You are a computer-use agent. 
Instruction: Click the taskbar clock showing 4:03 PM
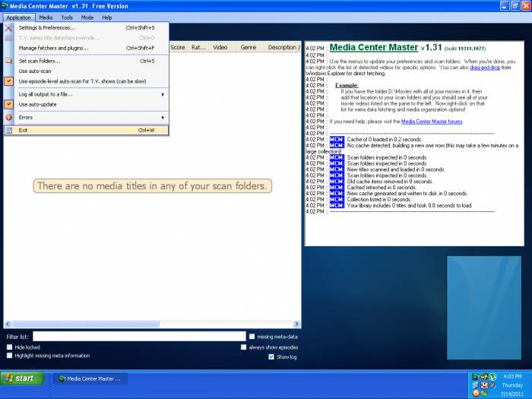[512, 377]
